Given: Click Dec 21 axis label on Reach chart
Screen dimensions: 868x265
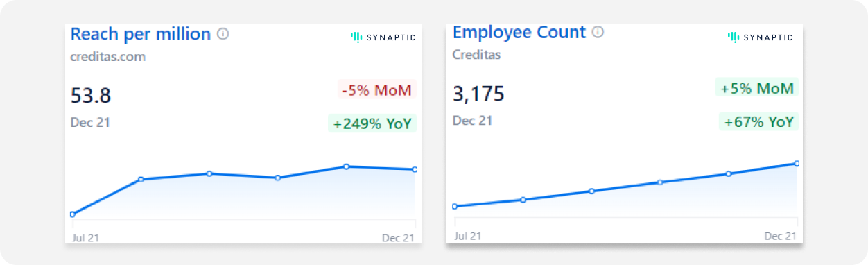Looking at the screenshot, I should pyautogui.click(x=398, y=238).
